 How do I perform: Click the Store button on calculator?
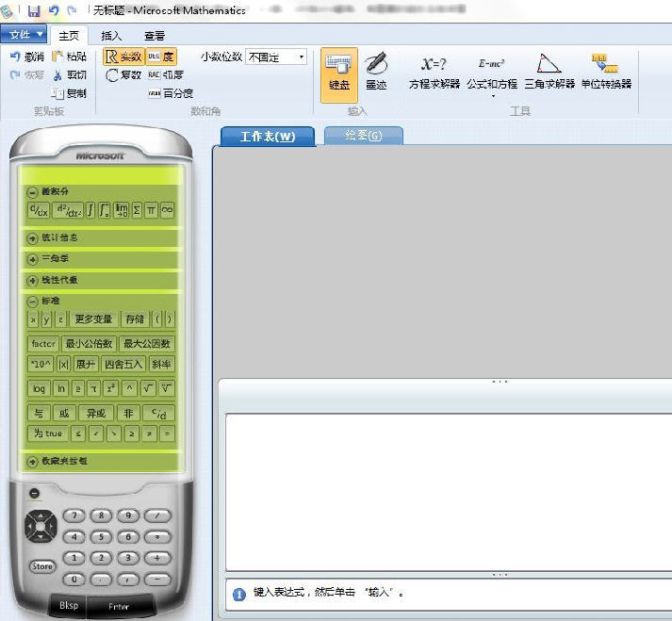[x=42, y=566]
